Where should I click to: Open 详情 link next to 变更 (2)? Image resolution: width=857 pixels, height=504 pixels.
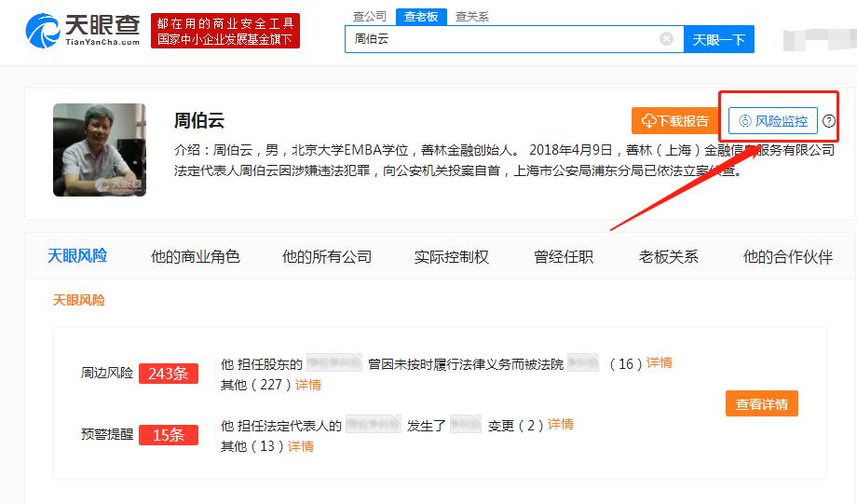pyautogui.click(x=561, y=424)
